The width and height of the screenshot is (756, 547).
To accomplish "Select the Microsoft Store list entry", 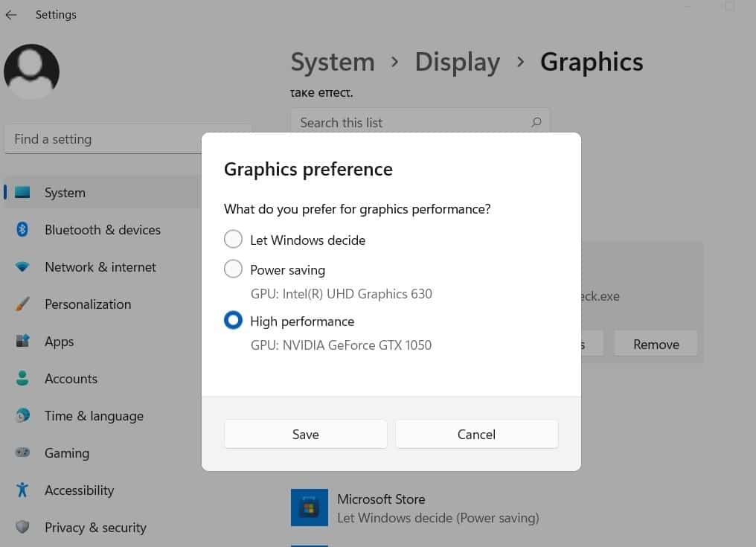I will coord(414,508).
